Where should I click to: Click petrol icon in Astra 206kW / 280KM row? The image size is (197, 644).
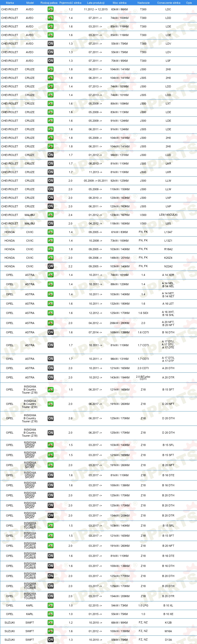pos(50,323)
